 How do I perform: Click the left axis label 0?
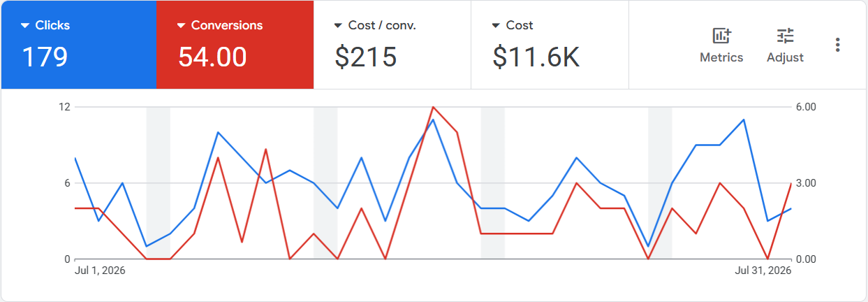[68, 259]
